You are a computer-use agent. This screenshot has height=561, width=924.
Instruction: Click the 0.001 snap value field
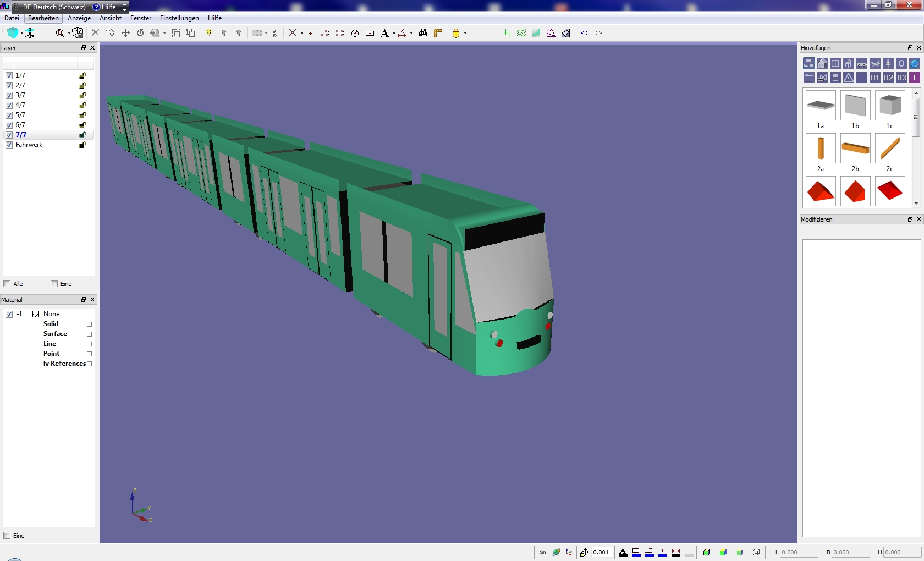601,552
